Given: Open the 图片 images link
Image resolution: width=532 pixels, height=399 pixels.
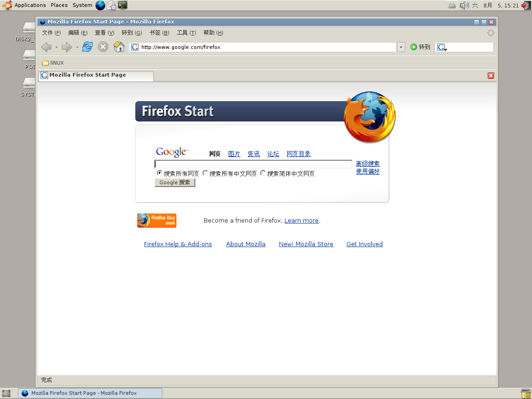Looking at the screenshot, I should click(x=234, y=154).
